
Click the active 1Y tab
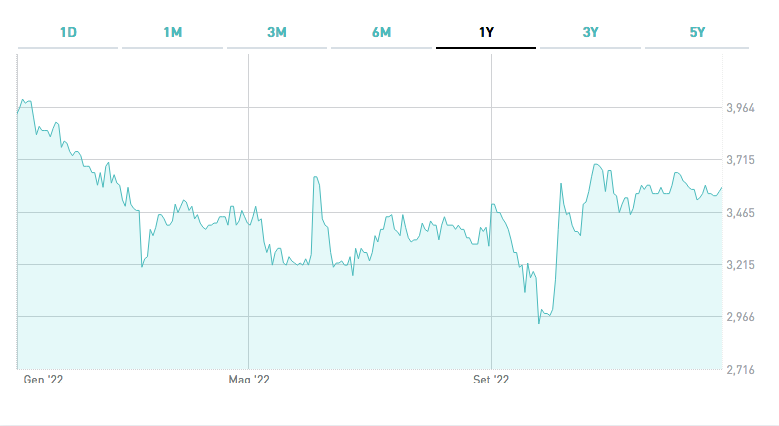tap(486, 33)
